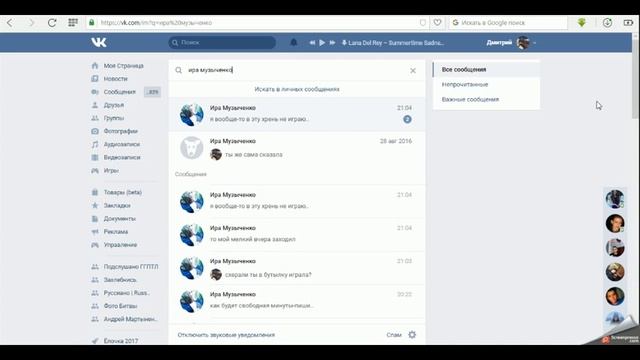
Task: Open Русскино group link in sidebar
Action: 127,293
